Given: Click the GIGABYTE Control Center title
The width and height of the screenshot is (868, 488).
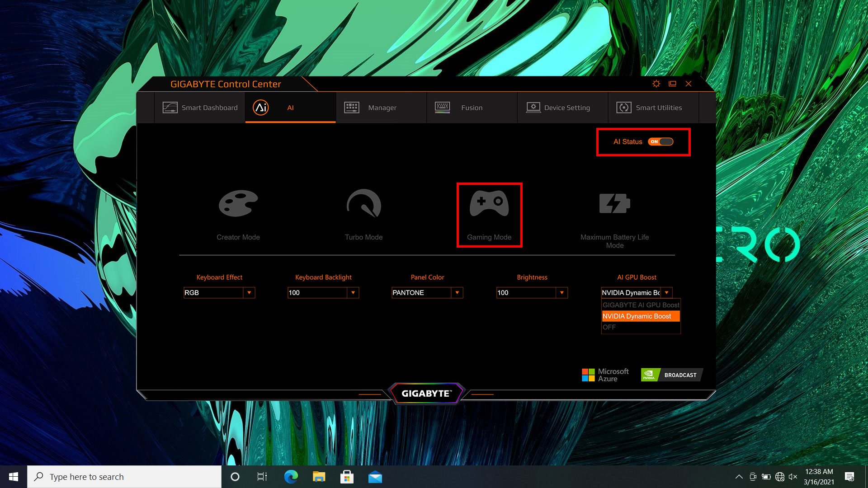Looking at the screenshot, I should 226,84.
